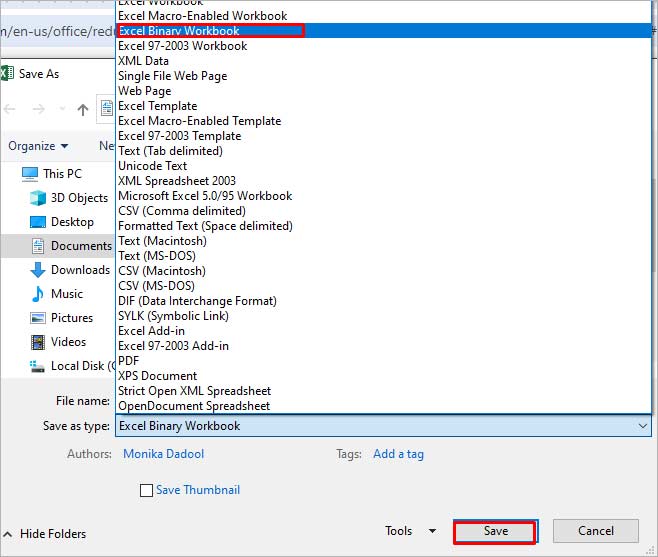
Task: Cancel the Save As dialog
Action: [x=595, y=531]
